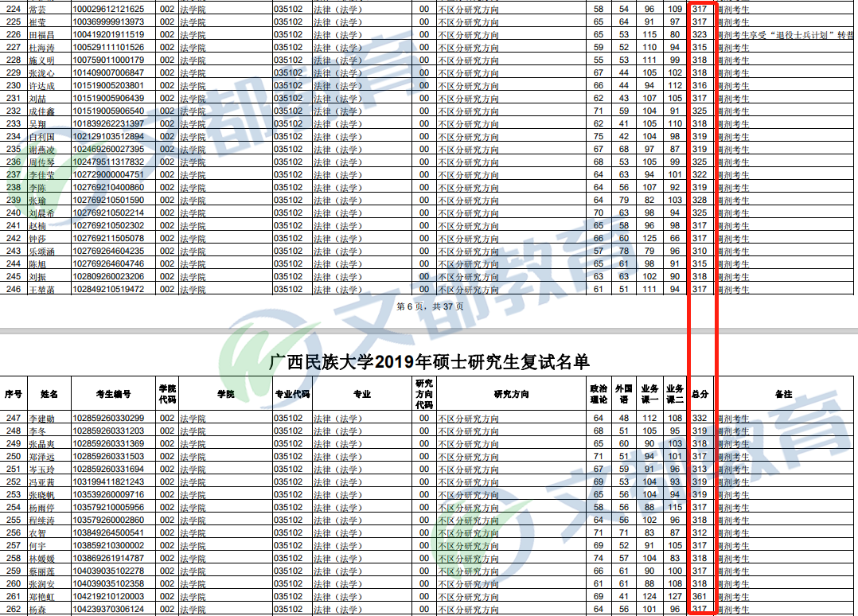Click the title 广西民族大学2019年硕士研究生复试名单
The height and width of the screenshot is (616, 858).
pos(430,362)
